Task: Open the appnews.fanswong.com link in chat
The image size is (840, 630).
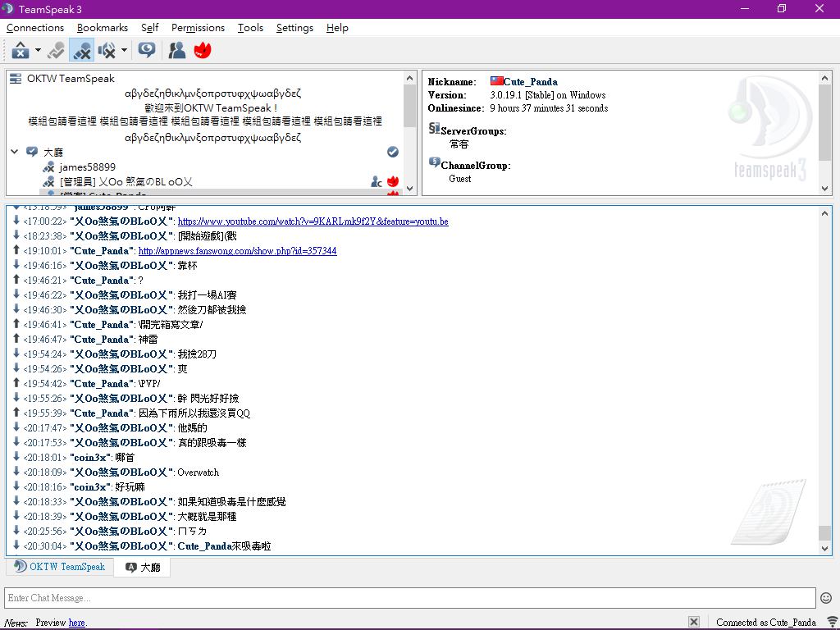Action: pos(237,251)
